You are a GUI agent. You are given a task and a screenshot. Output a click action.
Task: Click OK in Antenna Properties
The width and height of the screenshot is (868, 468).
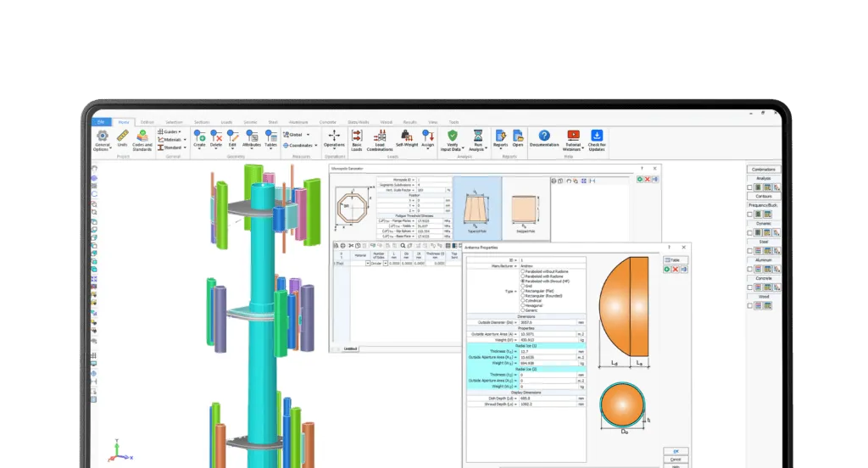coord(676,451)
